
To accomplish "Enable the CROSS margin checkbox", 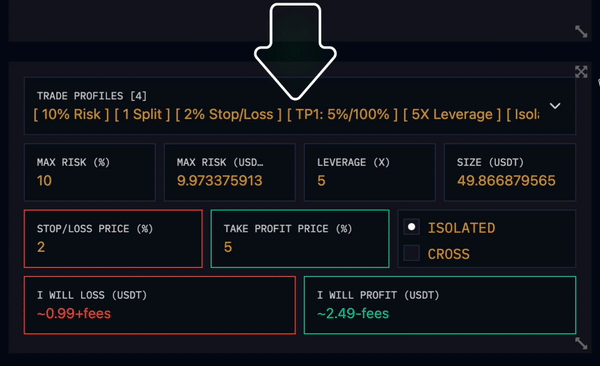I will tap(412, 253).
